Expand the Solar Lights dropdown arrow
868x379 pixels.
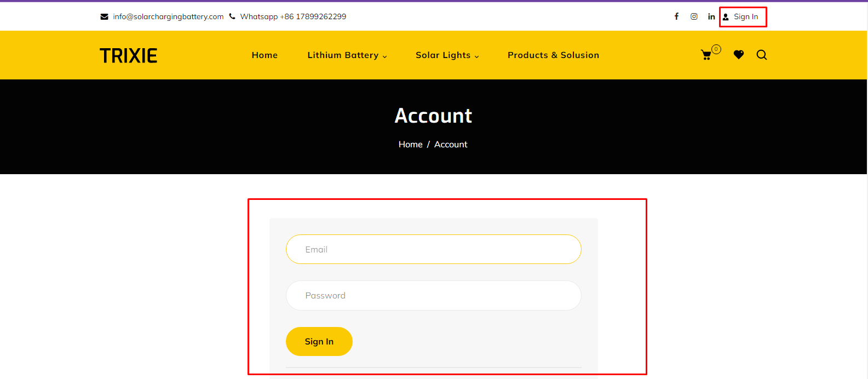(476, 56)
